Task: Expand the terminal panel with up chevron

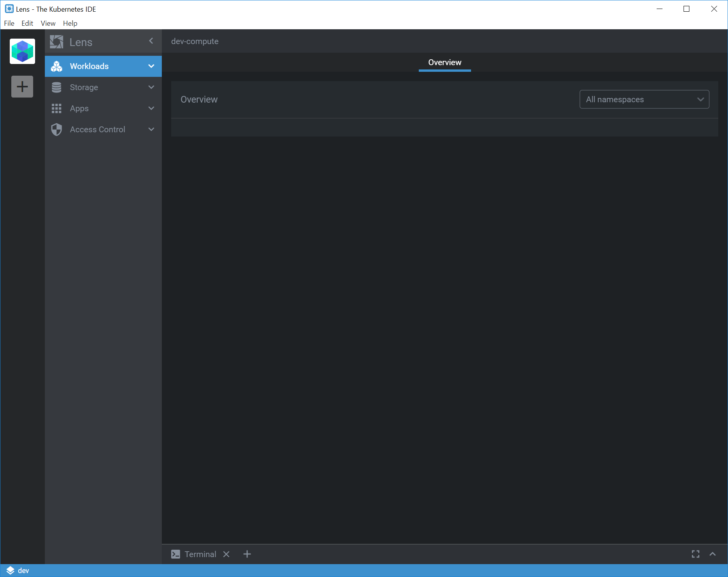Action: 713,554
